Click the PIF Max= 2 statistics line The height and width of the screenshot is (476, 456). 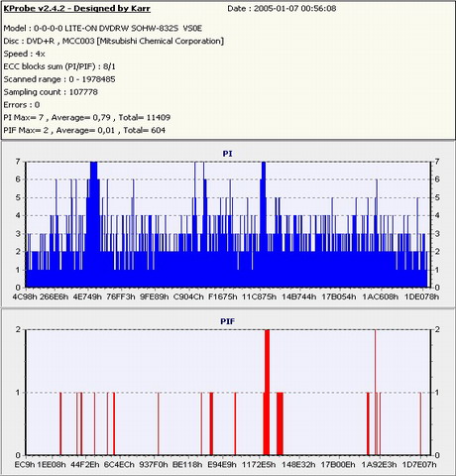tap(84, 130)
